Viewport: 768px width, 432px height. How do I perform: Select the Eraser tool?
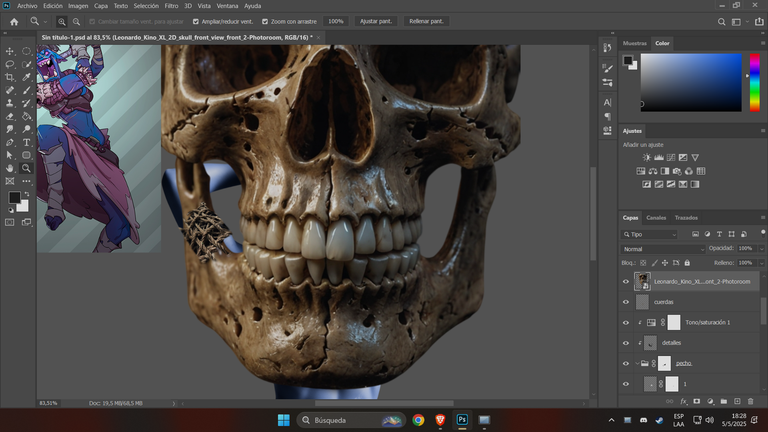pos(9,116)
